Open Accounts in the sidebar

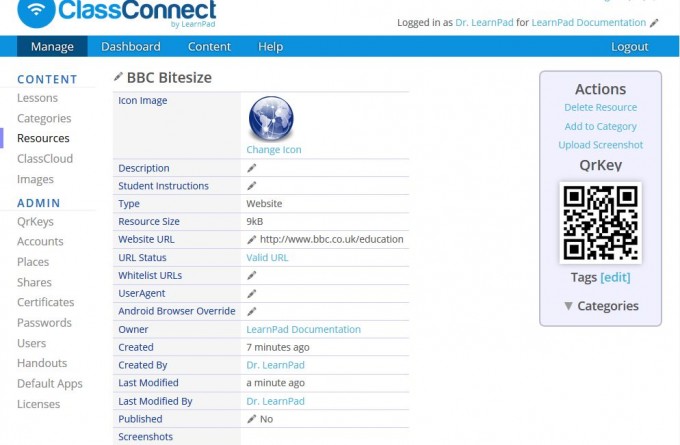(x=40, y=242)
